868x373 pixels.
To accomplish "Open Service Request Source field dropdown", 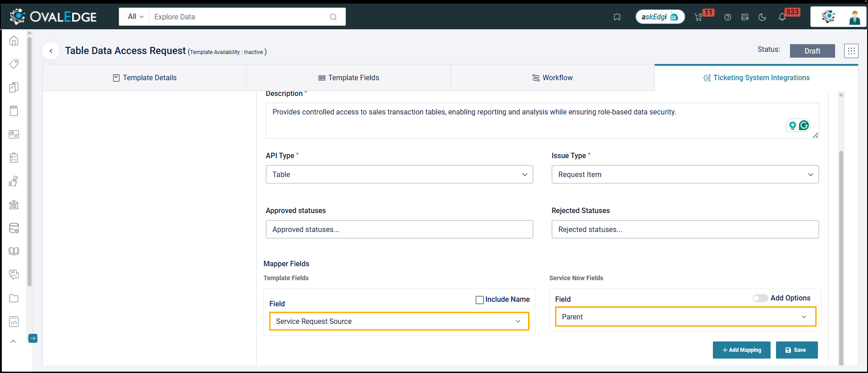I will [x=399, y=321].
